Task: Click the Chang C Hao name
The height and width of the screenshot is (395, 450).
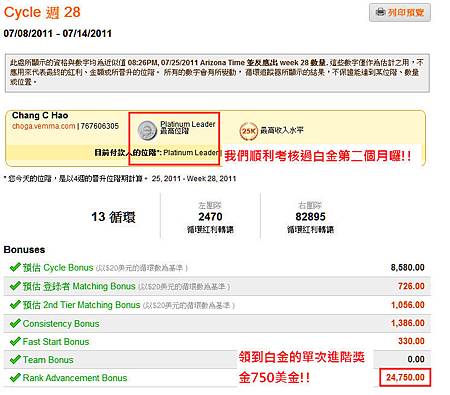Action: coord(40,115)
